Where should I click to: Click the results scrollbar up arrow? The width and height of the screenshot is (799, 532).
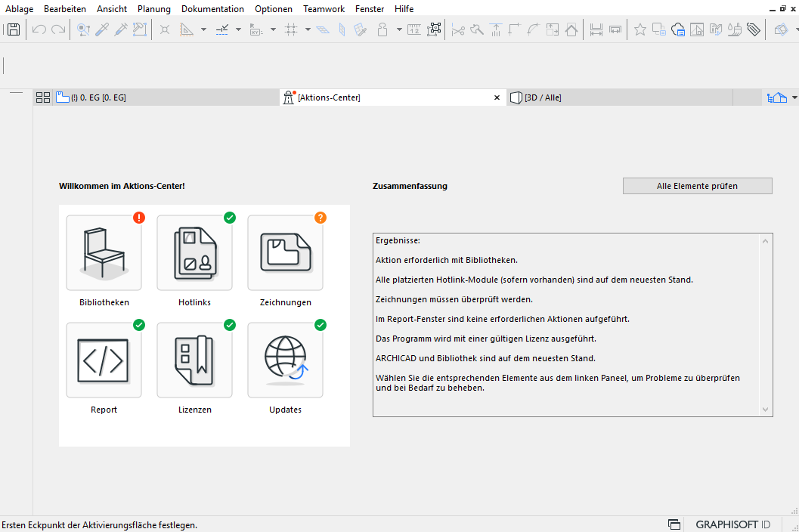[x=765, y=241]
